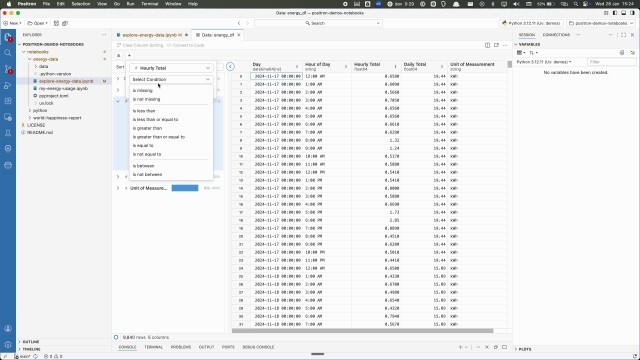The image size is (640, 360).
Task: Click Convert to Code button
Action: click(x=186, y=45)
